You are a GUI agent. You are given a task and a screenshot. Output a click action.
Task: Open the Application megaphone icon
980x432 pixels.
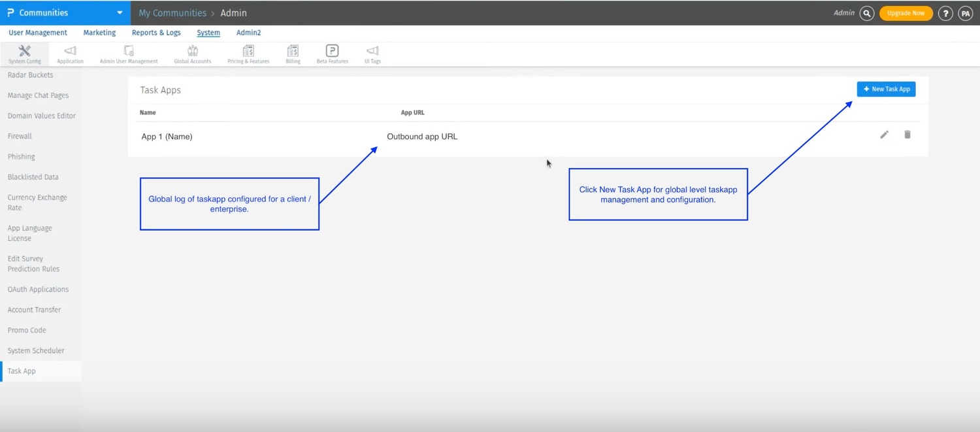(70, 54)
